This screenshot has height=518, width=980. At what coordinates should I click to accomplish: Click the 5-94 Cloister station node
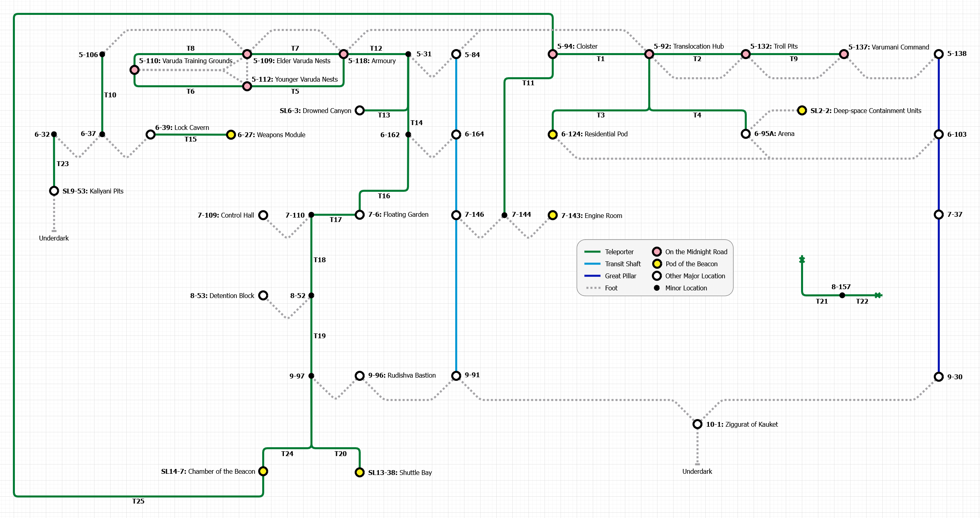[553, 54]
